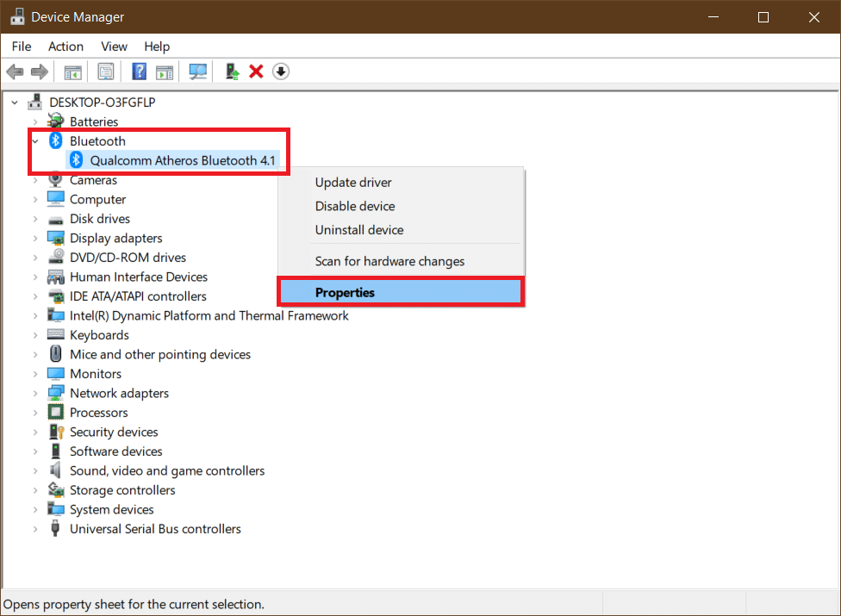Open Help from the blue question-mark toolbar icon
This screenshot has height=616, width=841.
tap(140, 72)
